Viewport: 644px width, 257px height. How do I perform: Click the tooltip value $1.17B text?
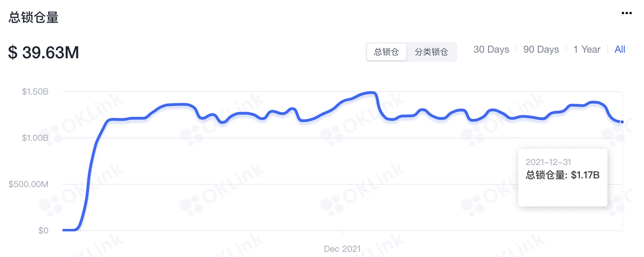[585, 175]
